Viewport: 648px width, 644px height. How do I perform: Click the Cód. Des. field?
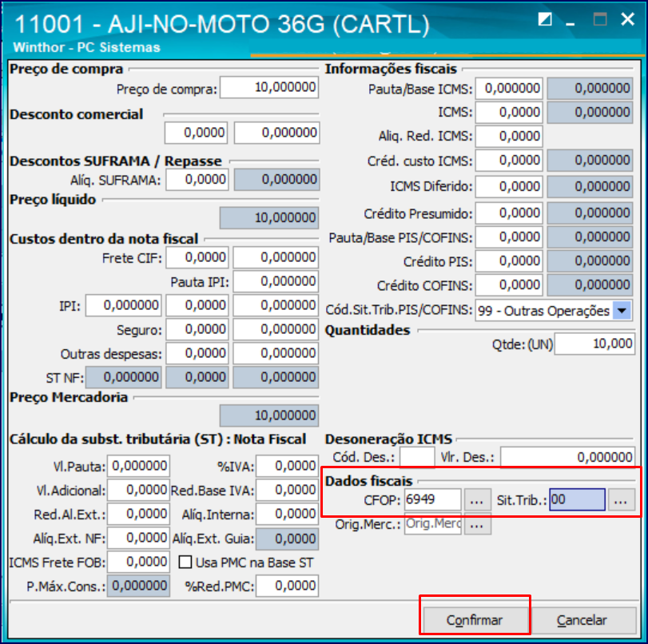pos(417,457)
